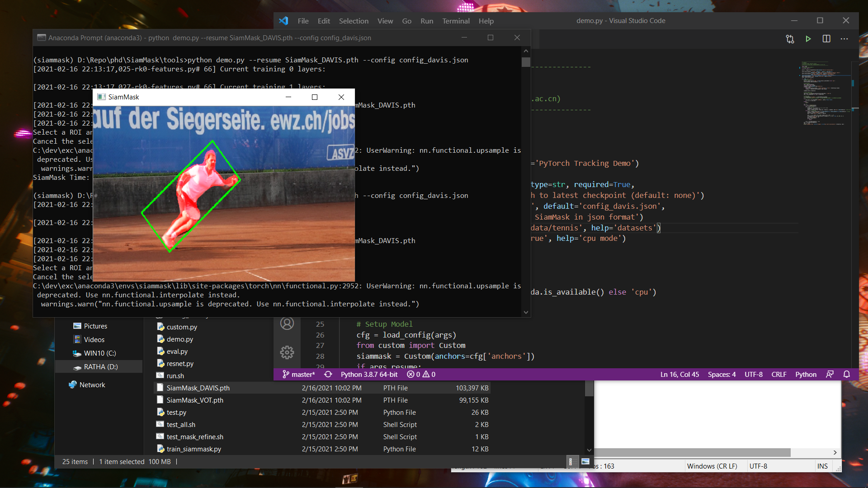Select the train_siammask.py file row
The width and height of the screenshot is (868, 488).
click(323, 449)
